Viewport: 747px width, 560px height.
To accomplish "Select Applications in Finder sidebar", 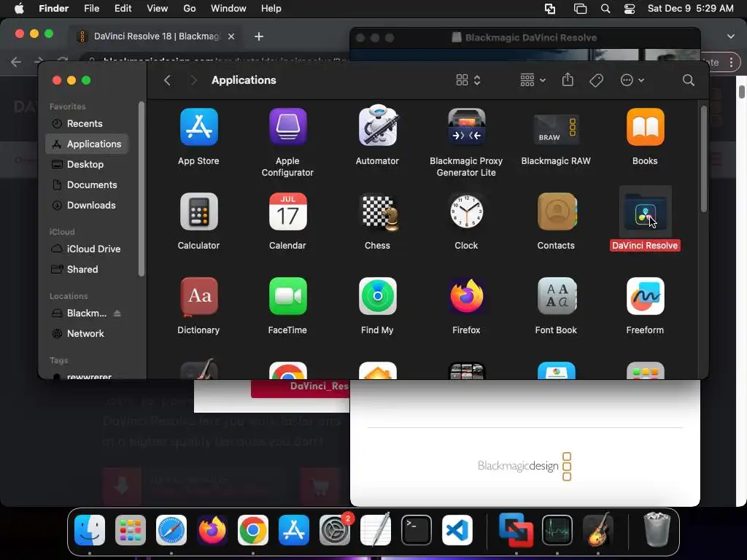I will tap(86, 144).
